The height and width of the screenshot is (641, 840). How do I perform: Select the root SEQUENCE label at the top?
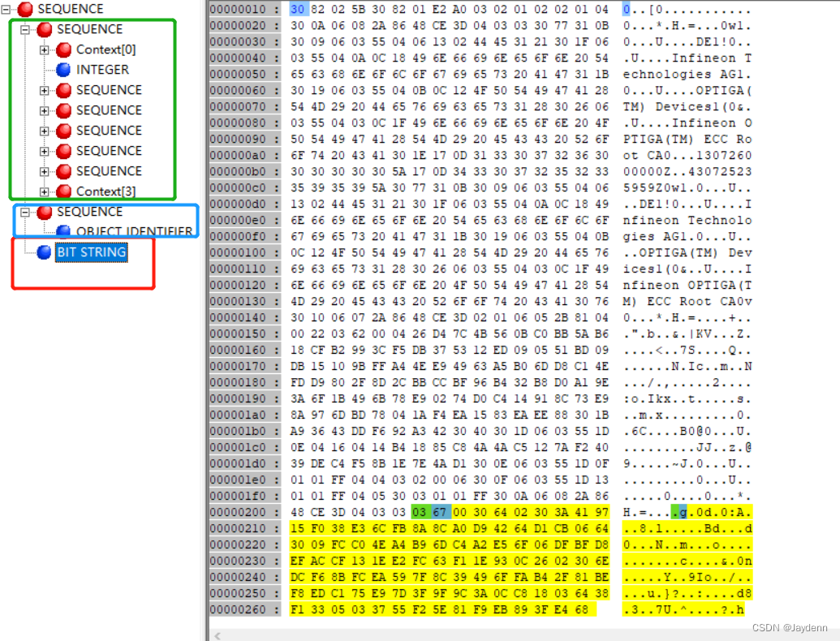pyautogui.click(x=70, y=9)
